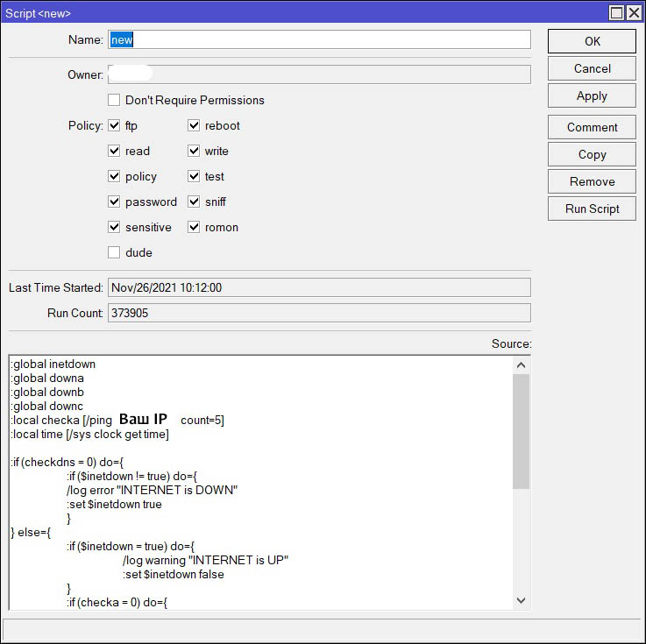Viewport: 646px width, 644px height.
Task: Click the ':set $inetdown true' line
Action: [x=114, y=505]
